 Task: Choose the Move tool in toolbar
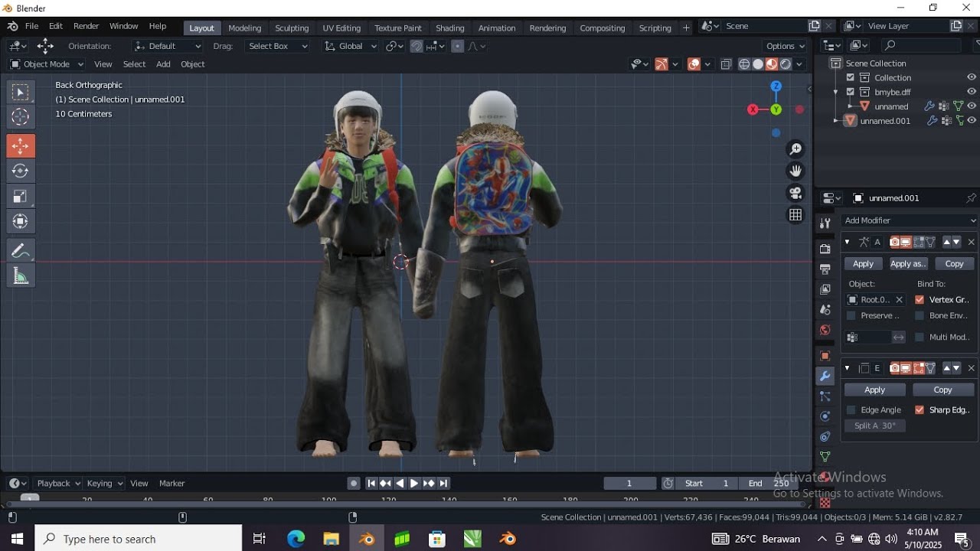point(21,146)
